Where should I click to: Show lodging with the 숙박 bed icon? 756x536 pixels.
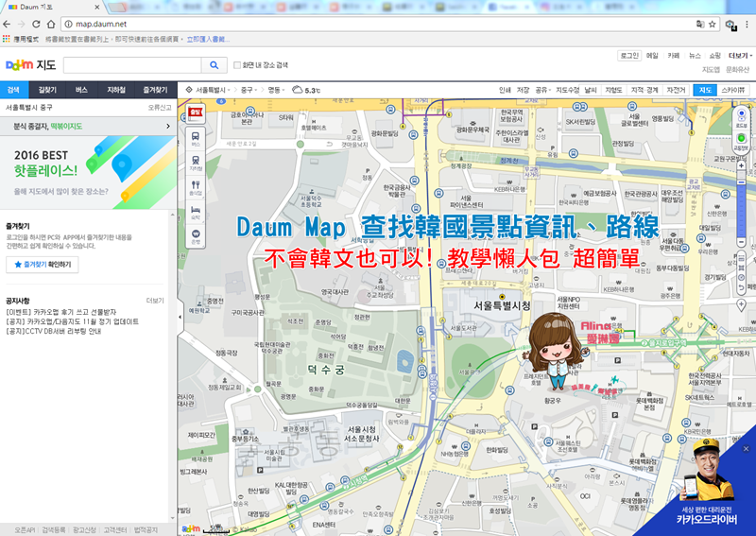(196, 212)
